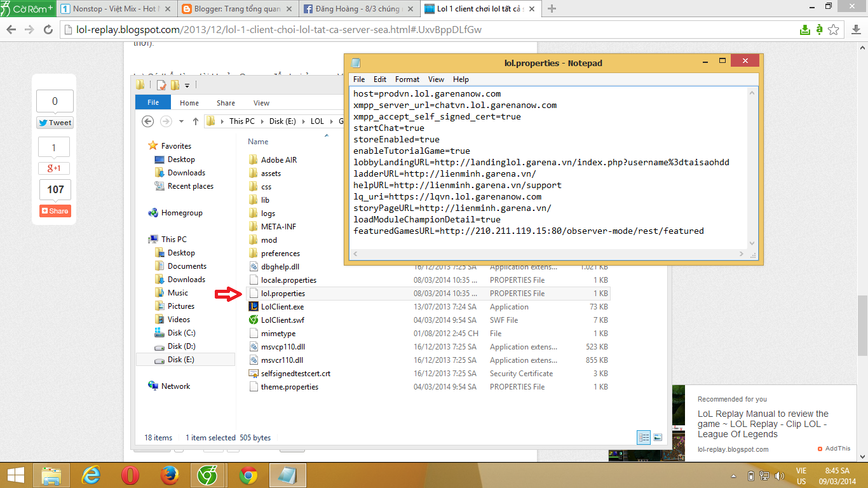868x488 pixels.
Task: Open File Explorer taskbar icon
Action: (x=51, y=475)
